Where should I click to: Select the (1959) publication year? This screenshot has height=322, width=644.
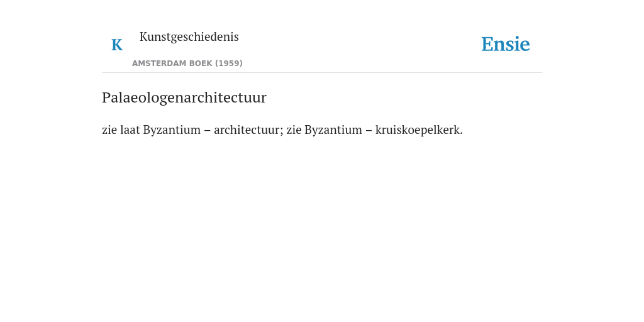[229, 64]
